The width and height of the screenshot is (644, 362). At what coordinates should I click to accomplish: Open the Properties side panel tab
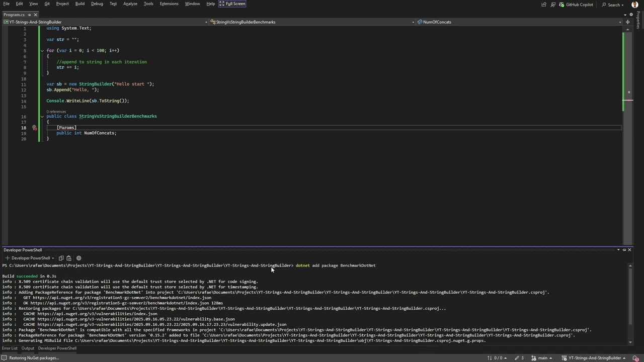point(638,20)
